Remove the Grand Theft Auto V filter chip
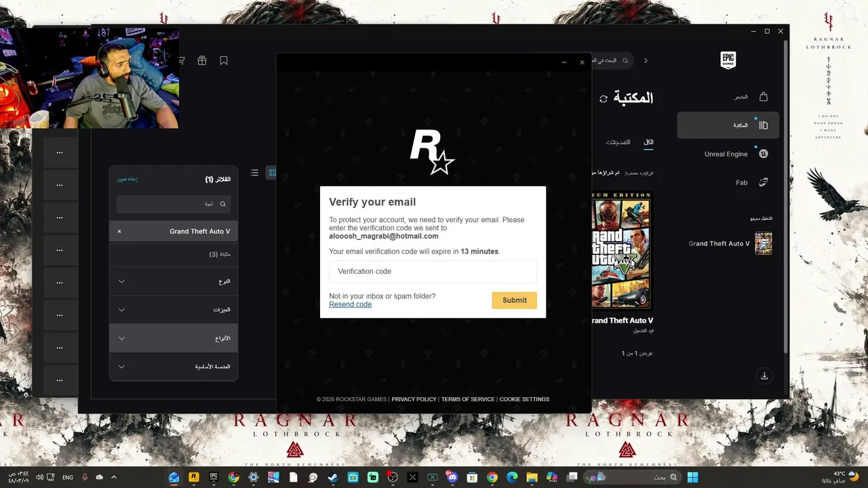 point(119,232)
